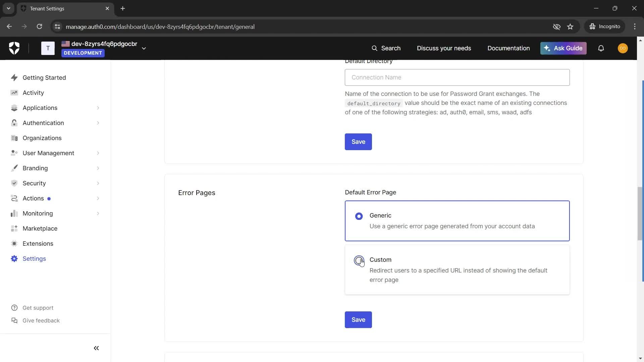Focus the Connection Name input field
The height and width of the screenshot is (362, 644).
[x=457, y=77]
